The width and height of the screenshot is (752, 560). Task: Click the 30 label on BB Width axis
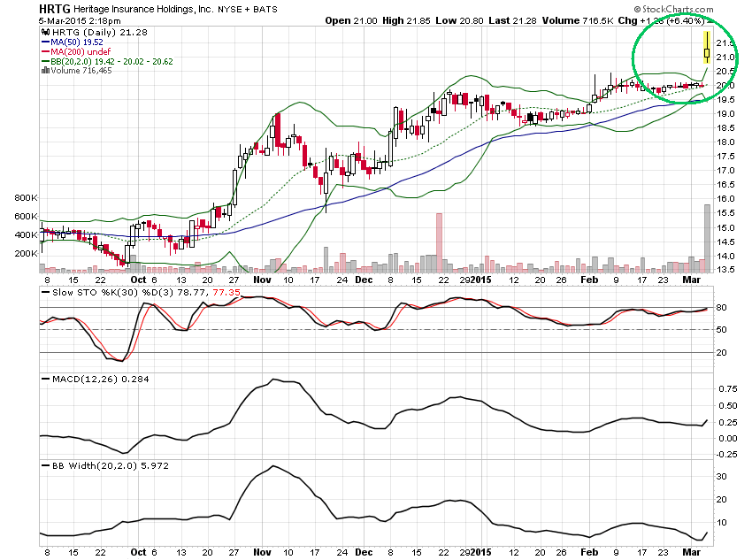(x=721, y=477)
